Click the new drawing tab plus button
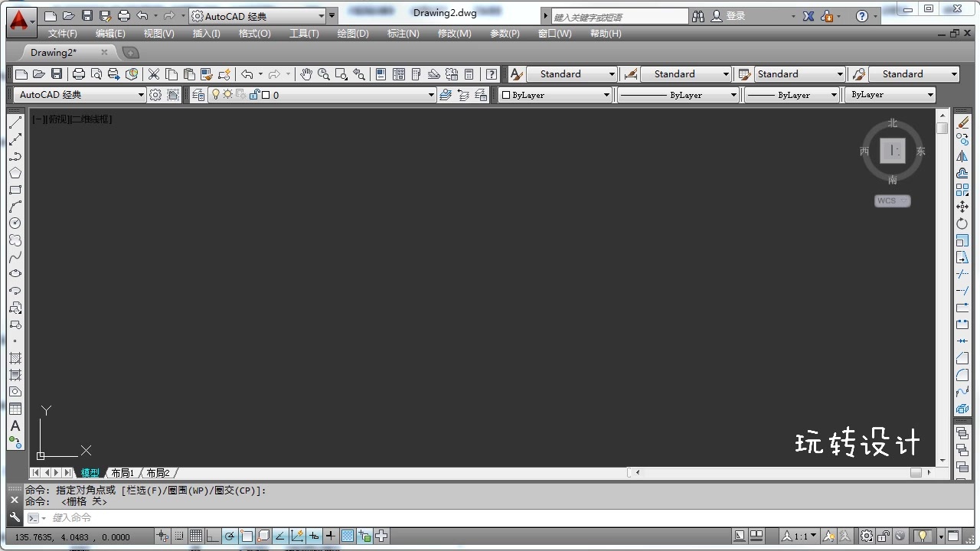Viewport: 980px width, 551px height. coord(131,53)
